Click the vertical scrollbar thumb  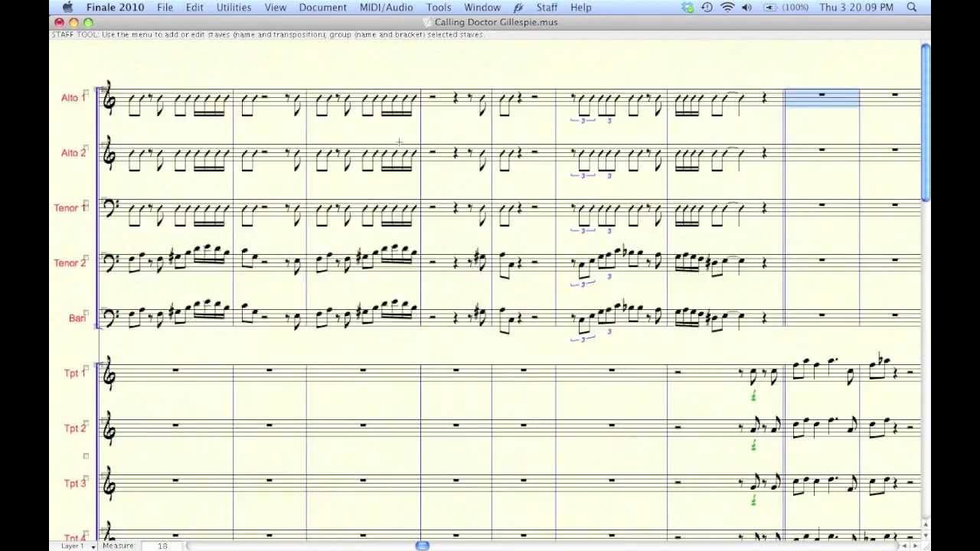click(x=926, y=122)
